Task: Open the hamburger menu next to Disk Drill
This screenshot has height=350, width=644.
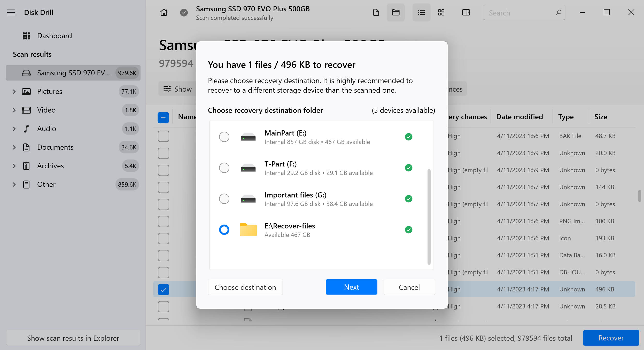Action: pos(11,12)
